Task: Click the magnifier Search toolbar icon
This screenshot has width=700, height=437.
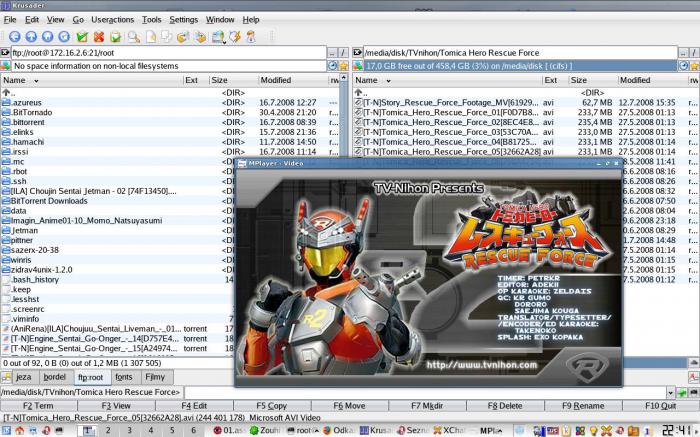Action: [133, 37]
